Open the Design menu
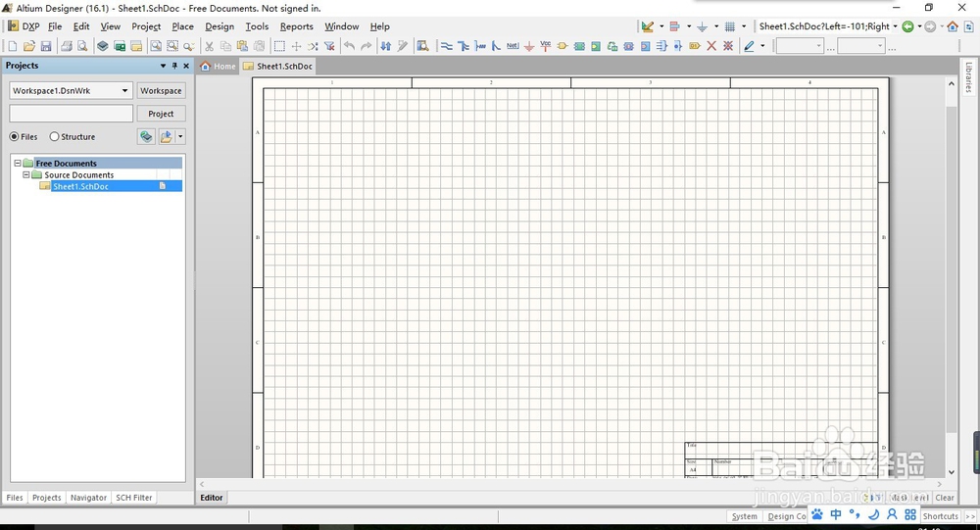 tap(220, 26)
